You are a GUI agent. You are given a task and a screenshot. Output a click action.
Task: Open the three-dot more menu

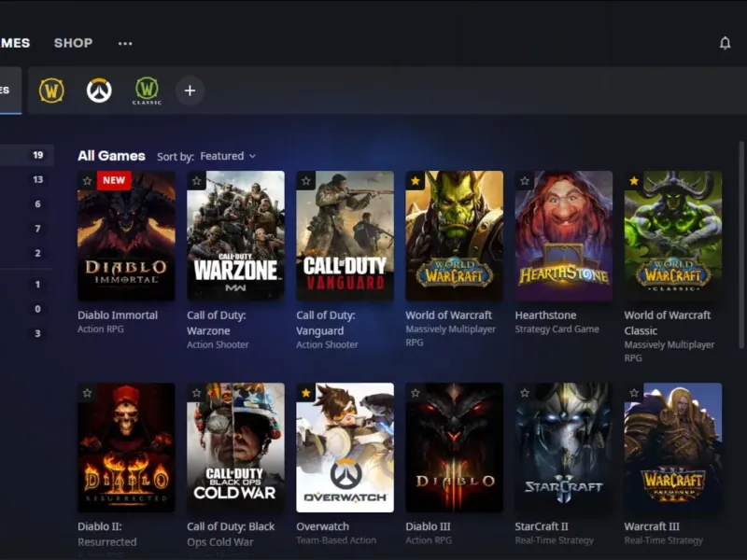(125, 43)
